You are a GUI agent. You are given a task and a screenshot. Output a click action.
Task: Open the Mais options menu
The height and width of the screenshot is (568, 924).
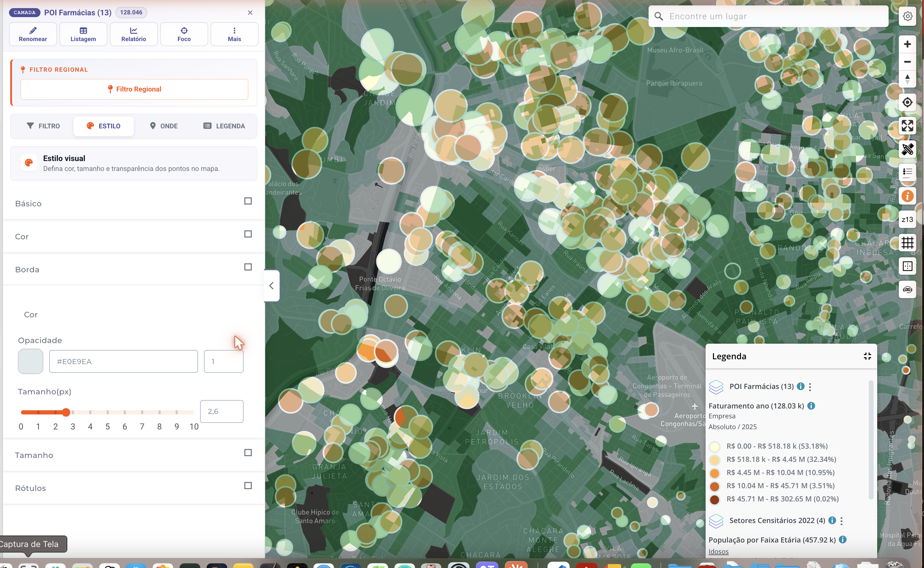click(x=235, y=34)
